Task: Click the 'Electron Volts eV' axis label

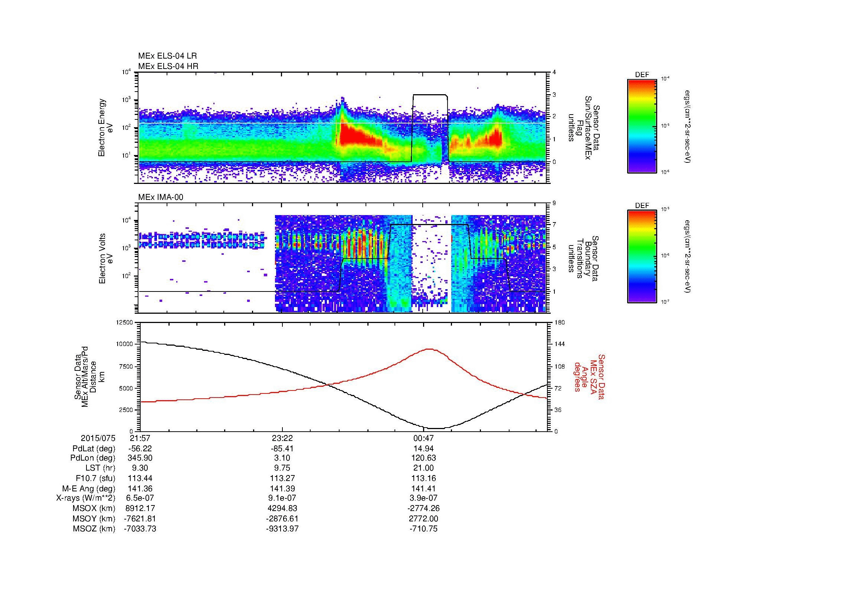Action: click(105, 258)
